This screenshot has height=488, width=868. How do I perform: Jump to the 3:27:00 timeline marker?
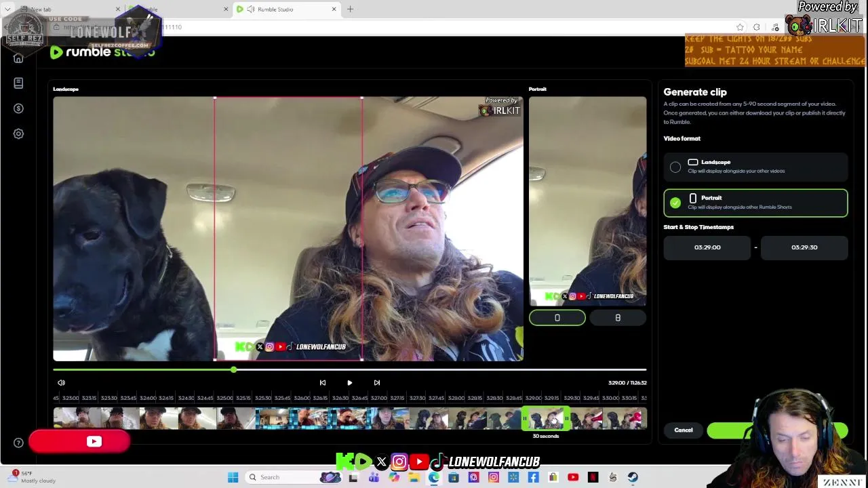378,398
